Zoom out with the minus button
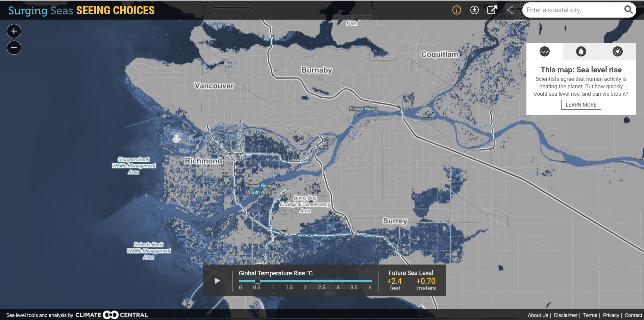 (x=14, y=48)
